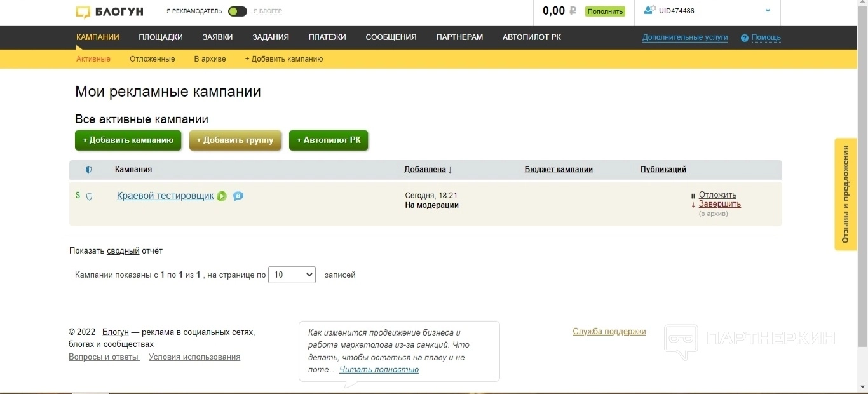Open the сводный report link
The width and height of the screenshot is (868, 394).
coord(123,251)
